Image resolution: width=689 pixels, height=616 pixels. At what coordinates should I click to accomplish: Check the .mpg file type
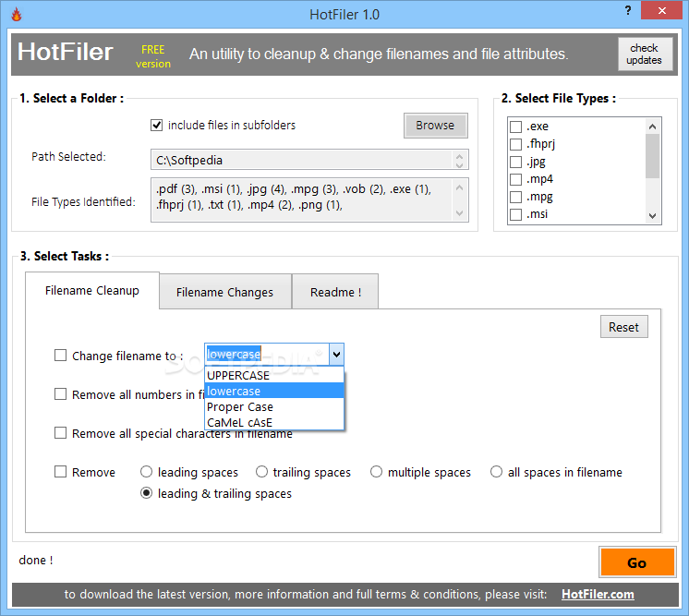point(515,197)
